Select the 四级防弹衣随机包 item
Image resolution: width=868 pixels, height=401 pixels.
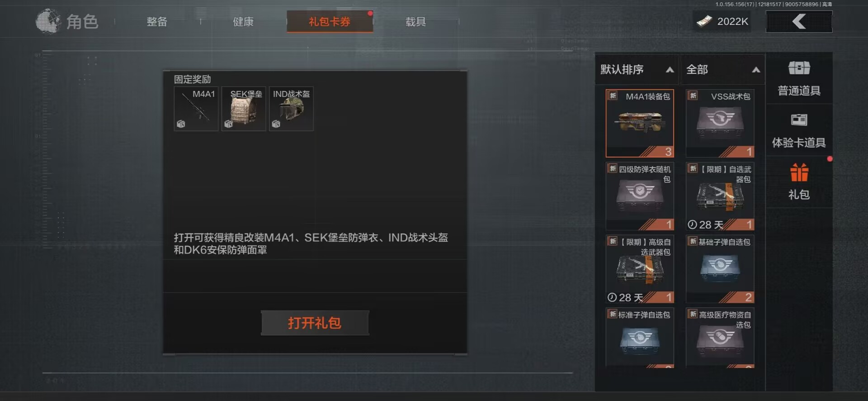[x=640, y=196]
